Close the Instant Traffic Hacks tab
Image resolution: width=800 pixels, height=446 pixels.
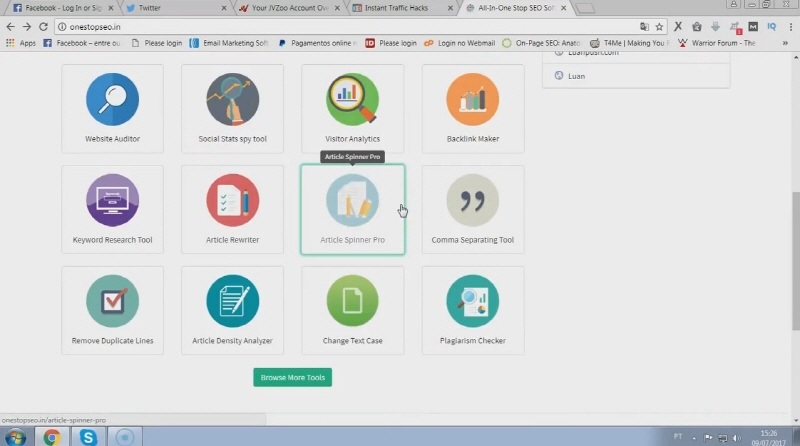pos(450,8)
